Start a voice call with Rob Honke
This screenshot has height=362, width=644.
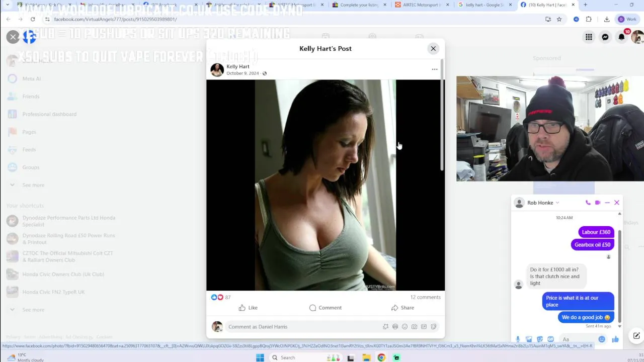pos(588,203)
